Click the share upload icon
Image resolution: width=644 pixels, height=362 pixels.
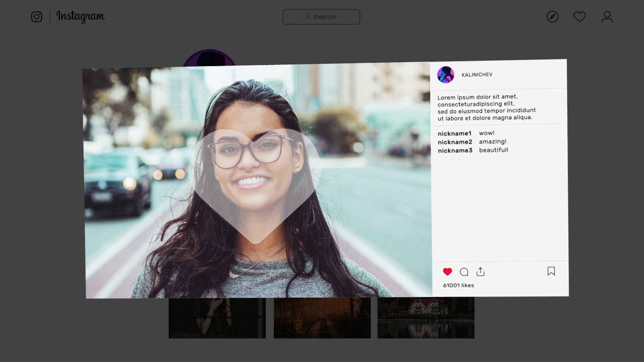coord(480,271)
